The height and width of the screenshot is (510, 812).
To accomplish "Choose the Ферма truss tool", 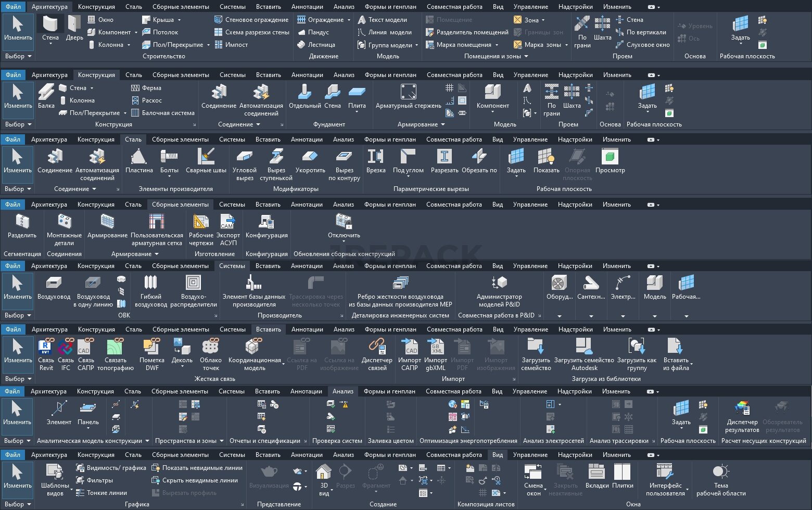I will point(146,88).
